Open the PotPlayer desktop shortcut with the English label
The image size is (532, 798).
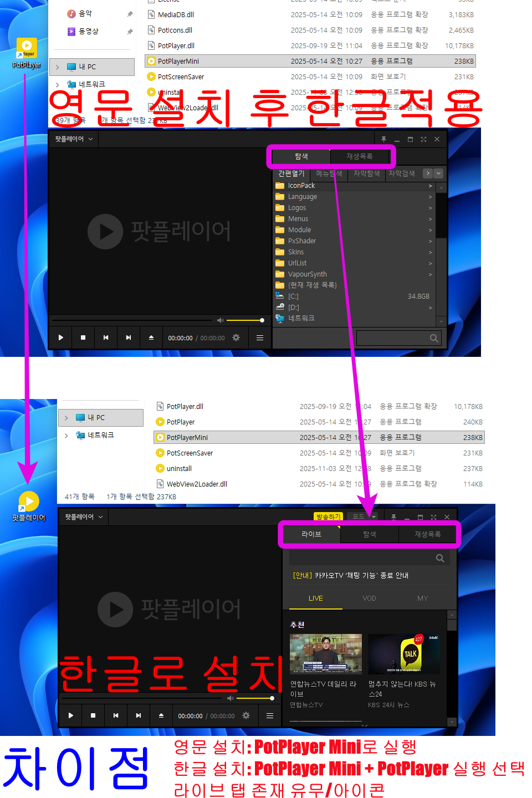pyautogui.click(x=27, y=49)
